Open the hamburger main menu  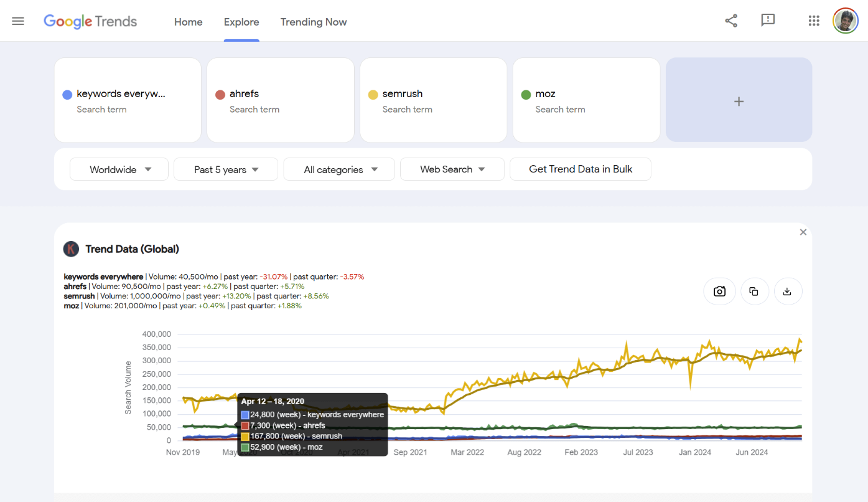(18, 21)
